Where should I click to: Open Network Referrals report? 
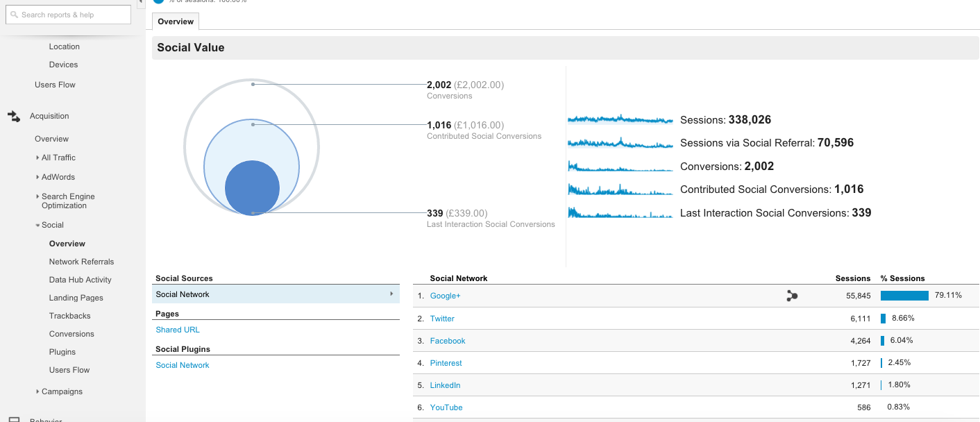(x=81, y=262)
